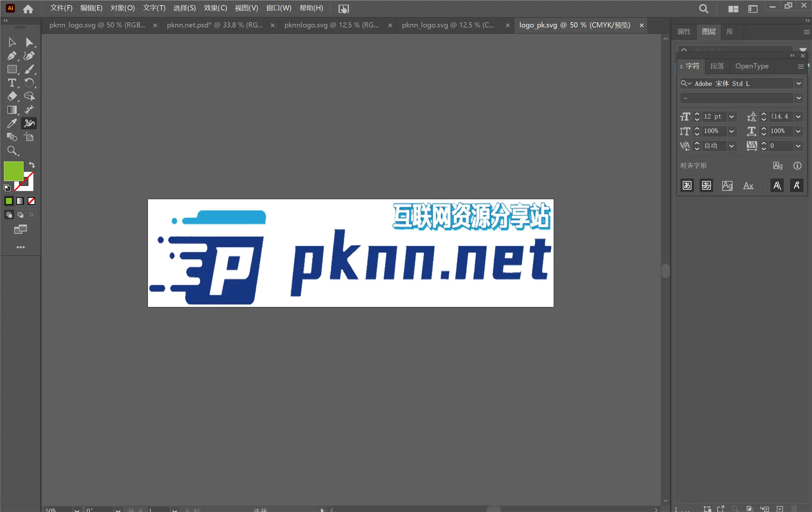Image resolution: width=812 pixels, height=512 pixels.
Task: Swap fill and stroke colors
Action: [32, 165]
